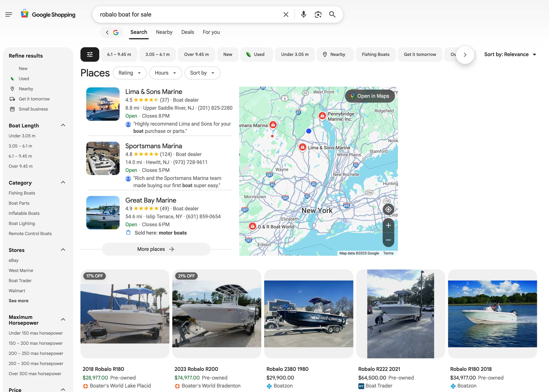Search by image with Google Lens

[318, 14]
